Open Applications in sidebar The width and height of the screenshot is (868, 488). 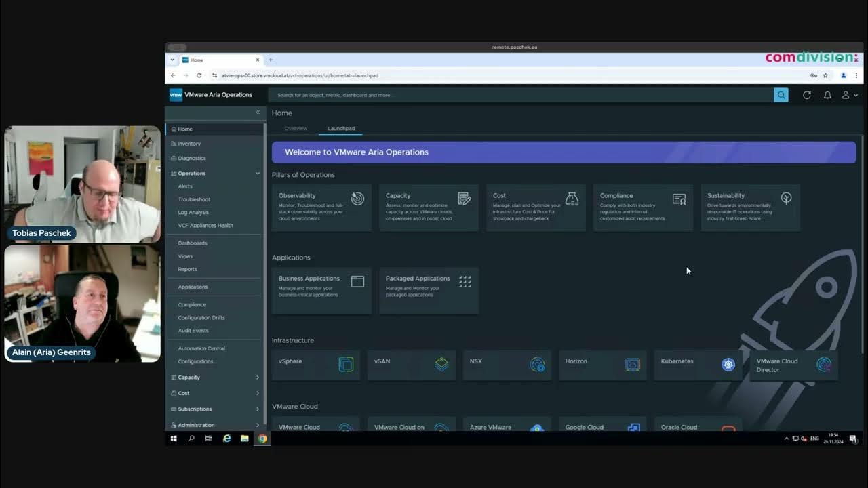(193, 287)
